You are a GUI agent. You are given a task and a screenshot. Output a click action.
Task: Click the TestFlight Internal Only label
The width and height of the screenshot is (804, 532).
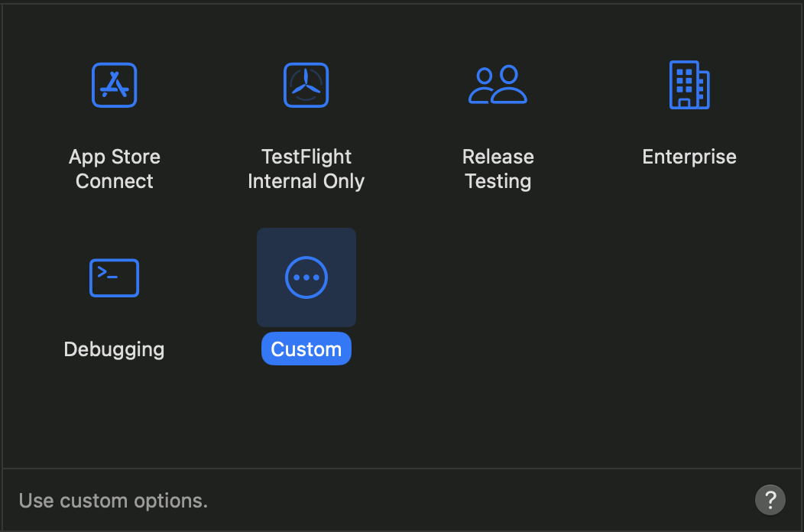click(x=306, y=169)
